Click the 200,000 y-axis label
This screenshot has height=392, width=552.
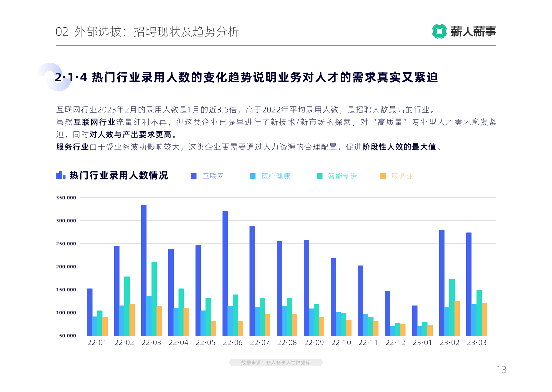(x=66, y=267)
